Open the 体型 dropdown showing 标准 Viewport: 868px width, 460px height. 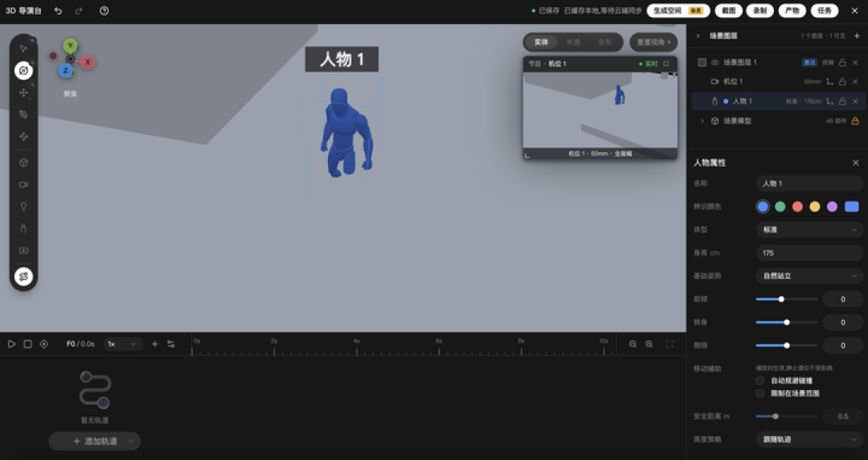point(809,229)
